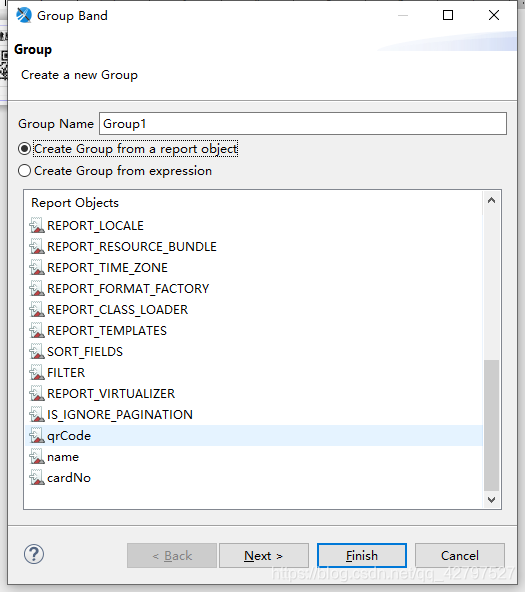Click the Report Objects list scrollbar thumb
The image size is (525, 592).
pyautogui.click(x=491, y=426)
